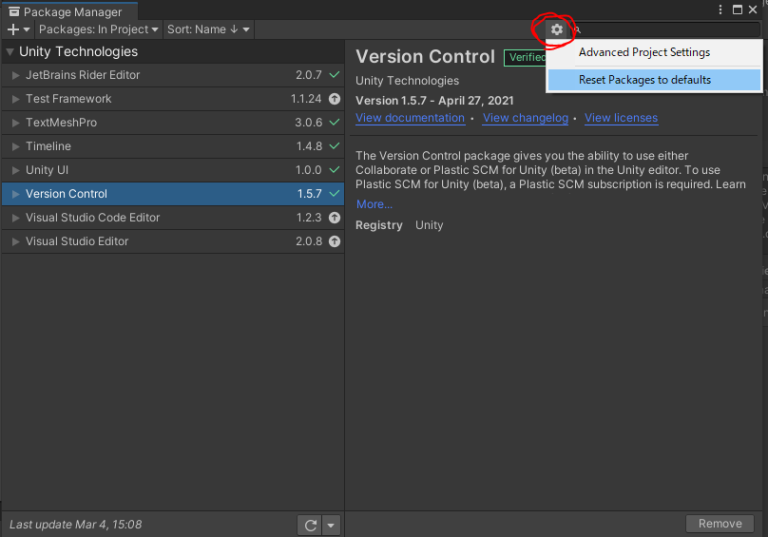
Task: Click the gear settings icon
Action: pos(557,30)
